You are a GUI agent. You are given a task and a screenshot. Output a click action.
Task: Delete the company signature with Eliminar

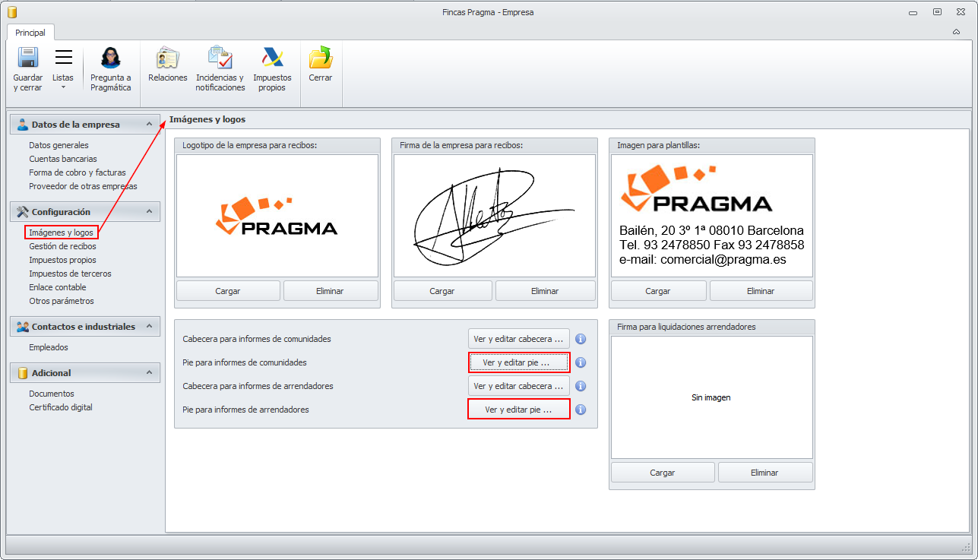pyautogui.click(x=545, y=291)
